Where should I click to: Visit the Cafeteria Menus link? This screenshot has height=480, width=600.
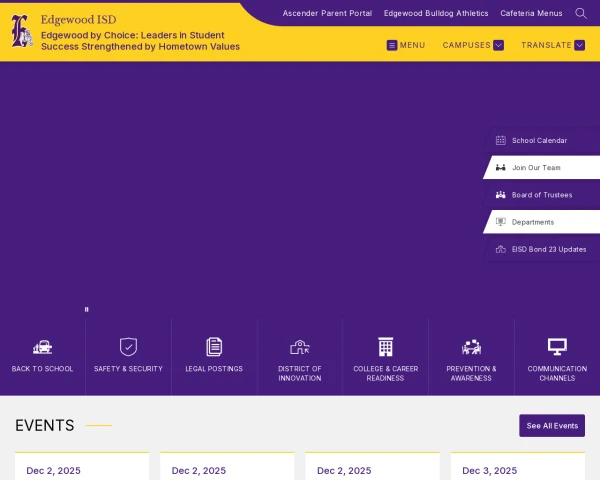coord(531,13)
